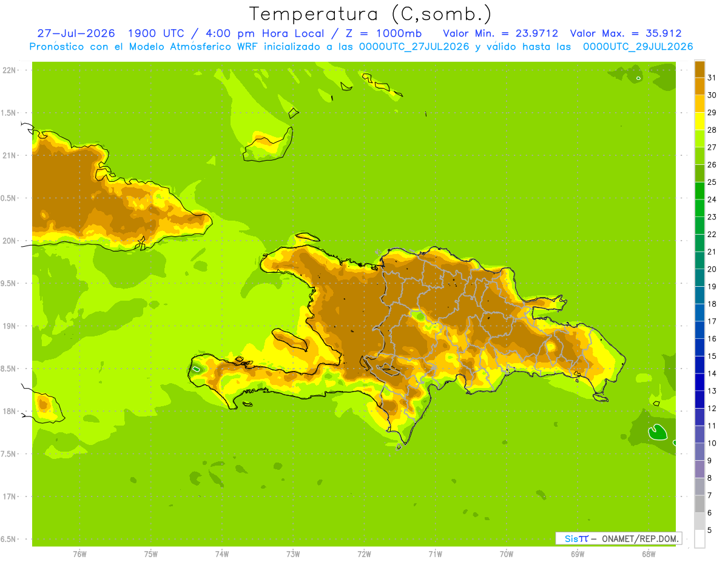
Task: Click legend value '30'
Action: point(712,95)
